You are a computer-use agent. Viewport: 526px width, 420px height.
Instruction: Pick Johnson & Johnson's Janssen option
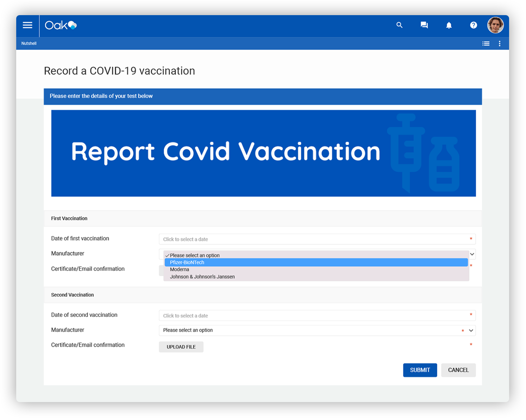[202, 277]
